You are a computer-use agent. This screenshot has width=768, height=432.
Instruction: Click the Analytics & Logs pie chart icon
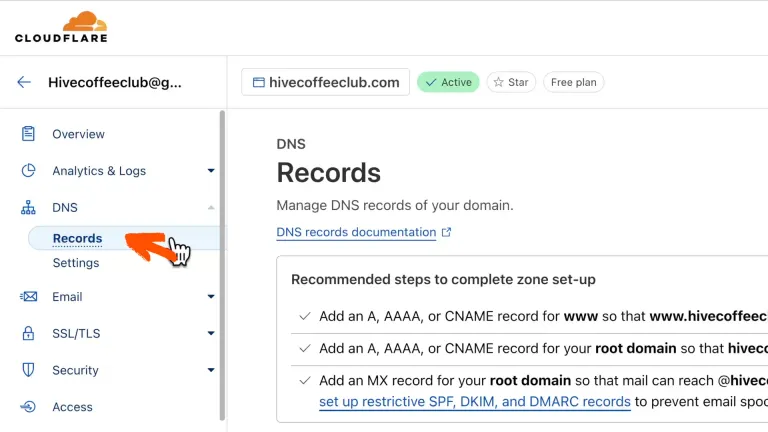pyautogui.click(x=29, y=171)
